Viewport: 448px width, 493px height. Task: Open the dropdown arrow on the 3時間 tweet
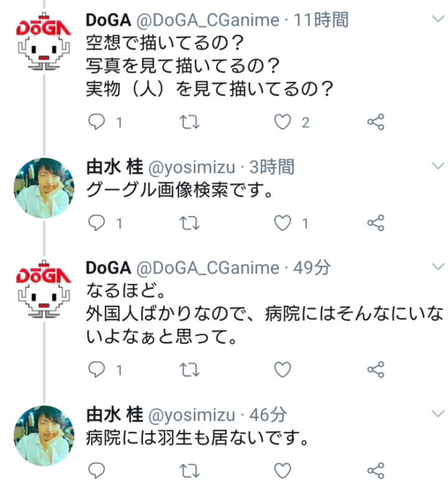(x=438, y=166)
